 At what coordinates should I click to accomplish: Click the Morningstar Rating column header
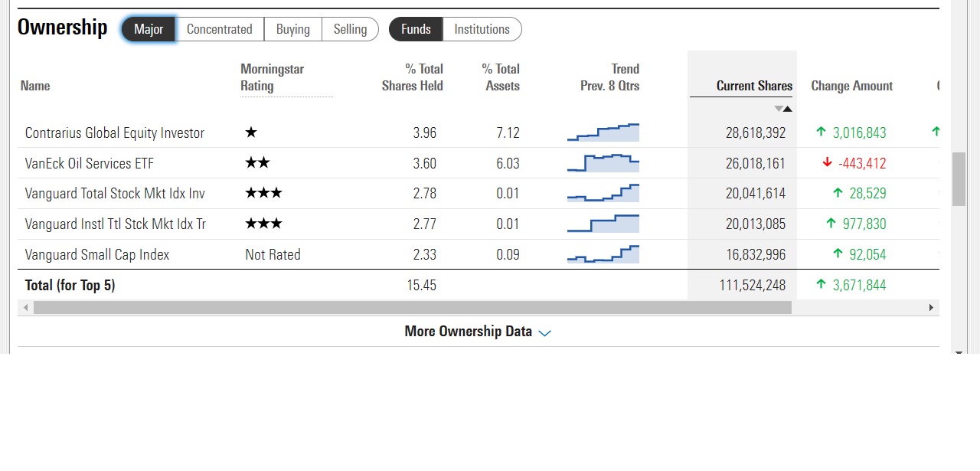tap(273, 77)
